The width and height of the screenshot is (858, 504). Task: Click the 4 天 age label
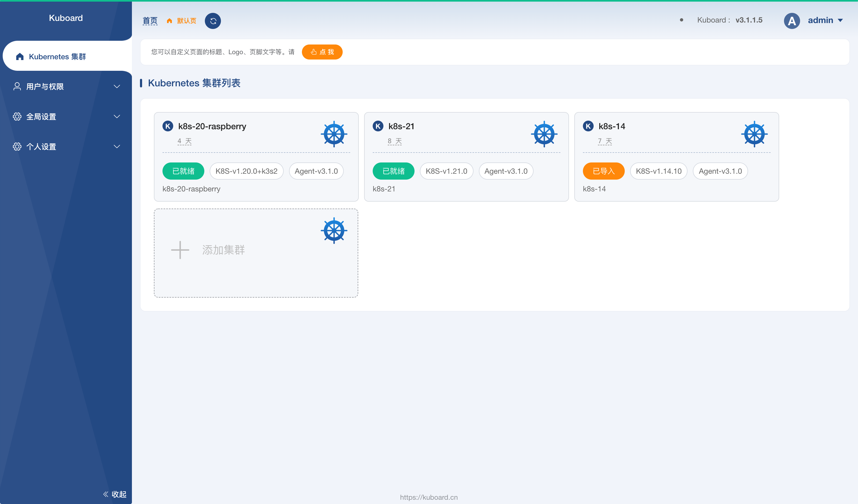click(184, 141)
